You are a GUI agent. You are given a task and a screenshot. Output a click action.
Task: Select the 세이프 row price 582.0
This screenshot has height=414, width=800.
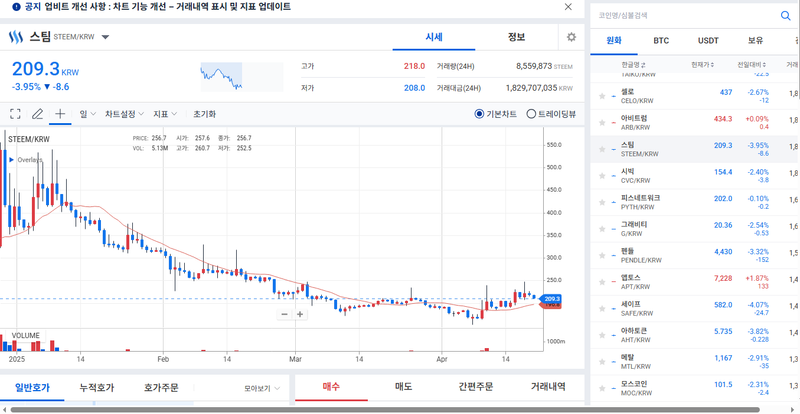click(723, 305)
